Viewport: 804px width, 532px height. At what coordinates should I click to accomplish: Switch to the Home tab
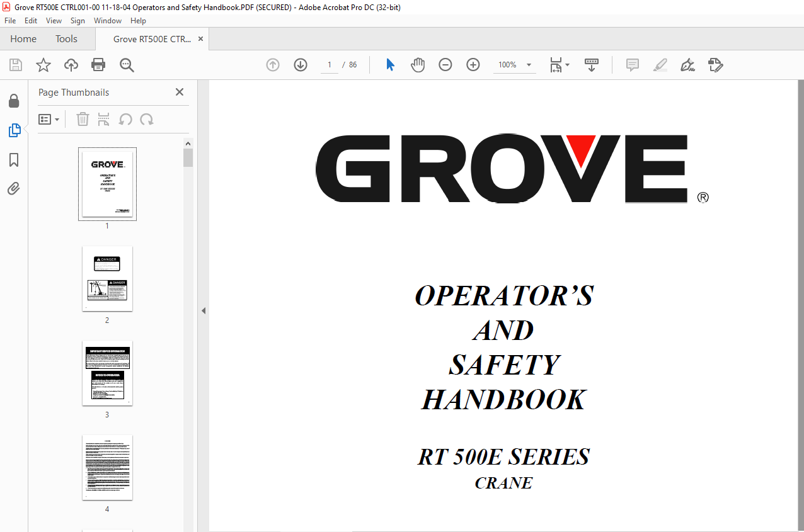(23, 39)
